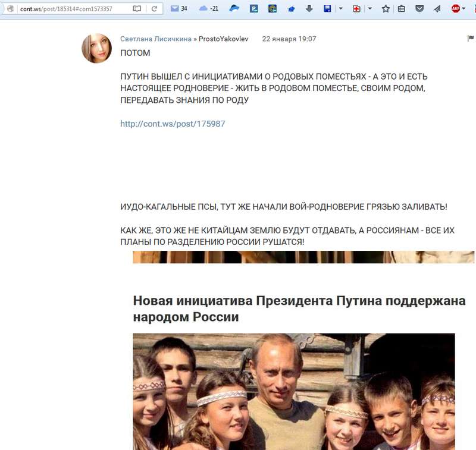Expand dropdown arrow beside red cross icon

coord(369,8)
